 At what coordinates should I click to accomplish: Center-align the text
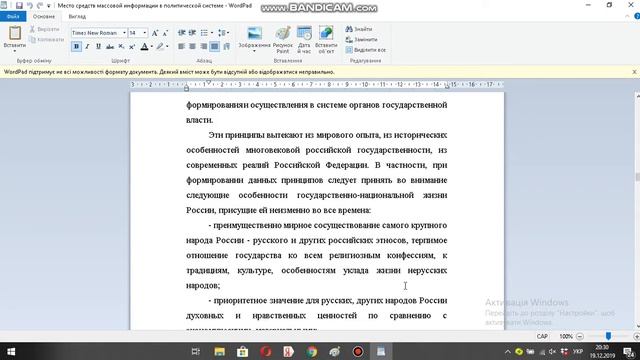(192, 47)
